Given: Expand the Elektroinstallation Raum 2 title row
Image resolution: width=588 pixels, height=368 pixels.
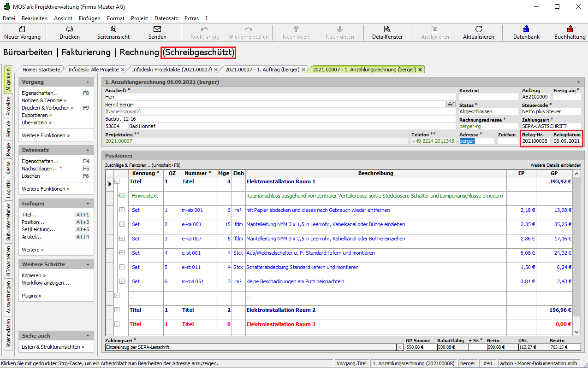Looking at the screenshot, I should [117, 310].
